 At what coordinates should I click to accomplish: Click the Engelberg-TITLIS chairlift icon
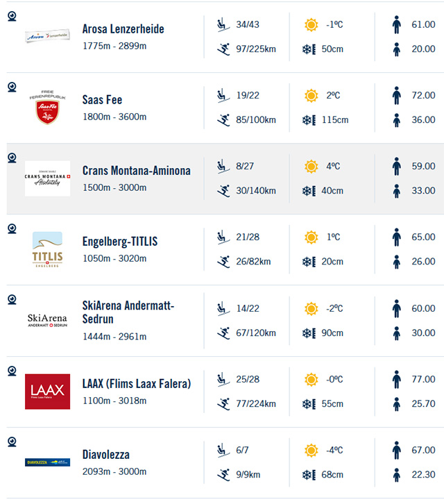(223, 237)
